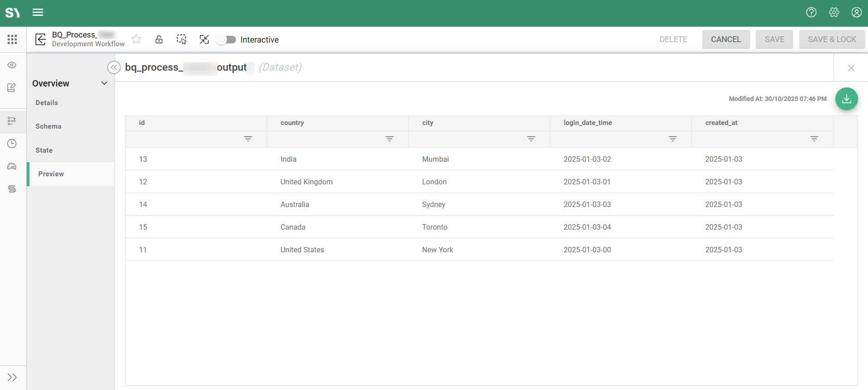Click the SAVE & LOCK button

[832, 39]
